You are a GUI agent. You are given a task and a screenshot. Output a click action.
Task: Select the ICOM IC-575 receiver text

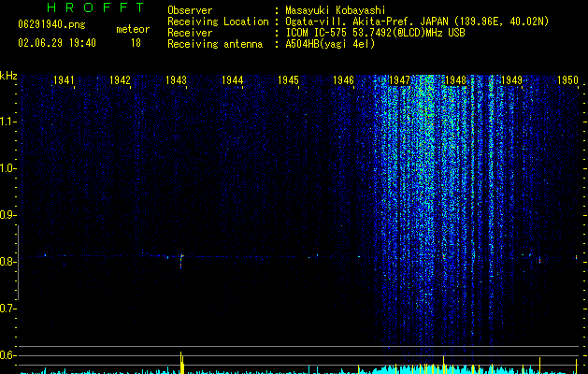click(x=375, y=33)
